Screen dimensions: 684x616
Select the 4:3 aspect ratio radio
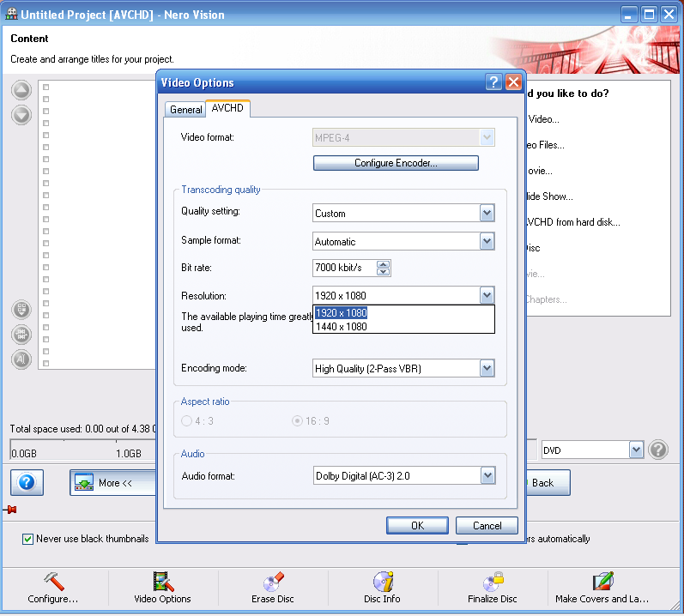187,420
